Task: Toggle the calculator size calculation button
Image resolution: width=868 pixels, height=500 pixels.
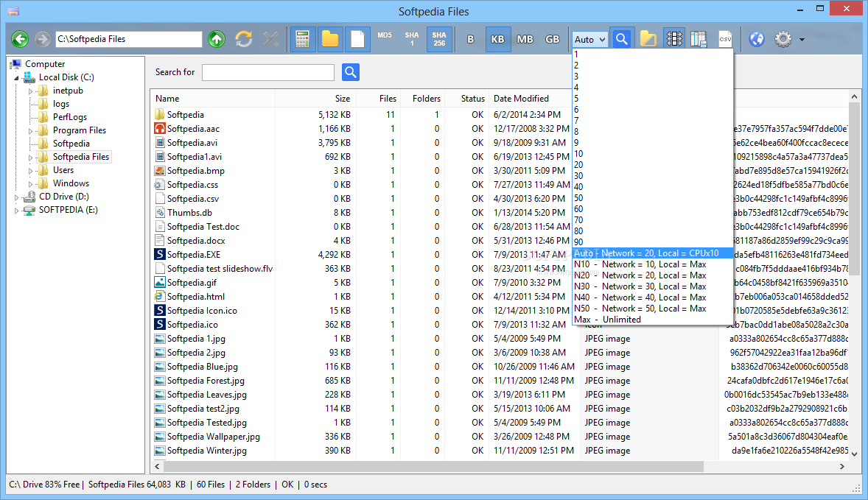Action: click(302, 39)
